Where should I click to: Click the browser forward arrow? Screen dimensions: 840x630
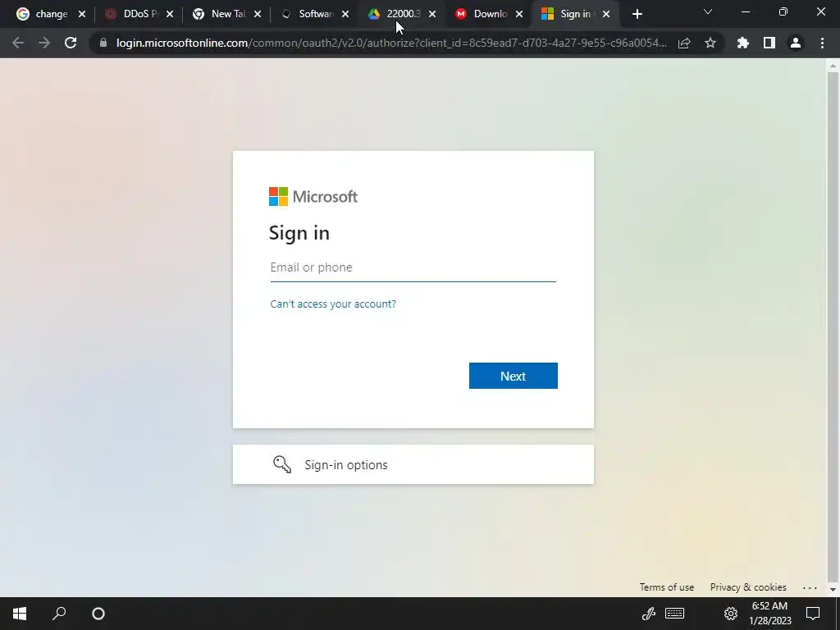[x=44, y=43]
